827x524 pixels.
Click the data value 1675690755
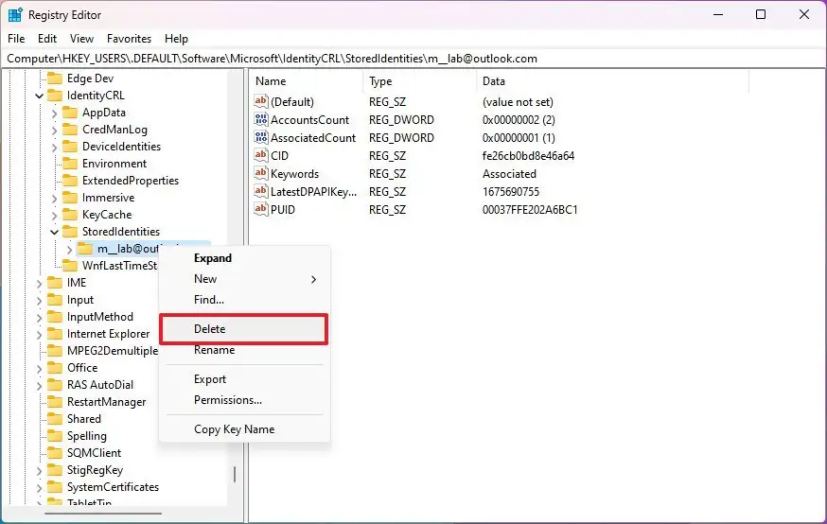[x=511, y=191]
